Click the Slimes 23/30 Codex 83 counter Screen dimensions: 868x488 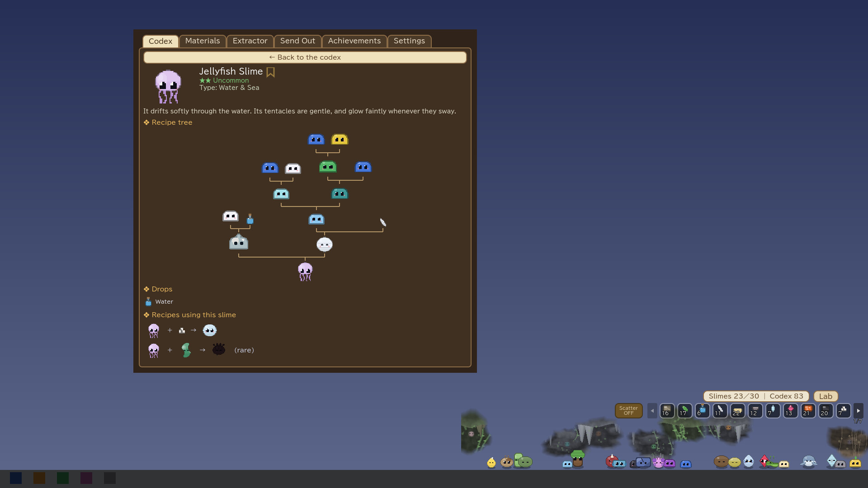click(x=756, y=396)
